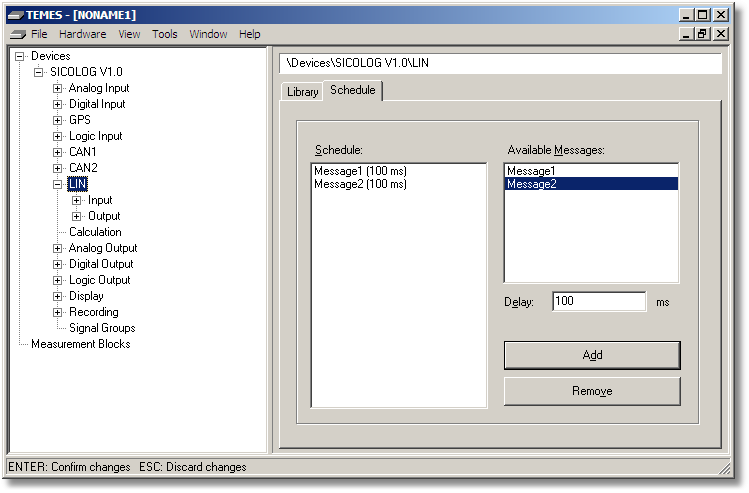This screenshot has height=493, width=749.
Task: Maximize the TEMES application window
Action: click(702, 15)
